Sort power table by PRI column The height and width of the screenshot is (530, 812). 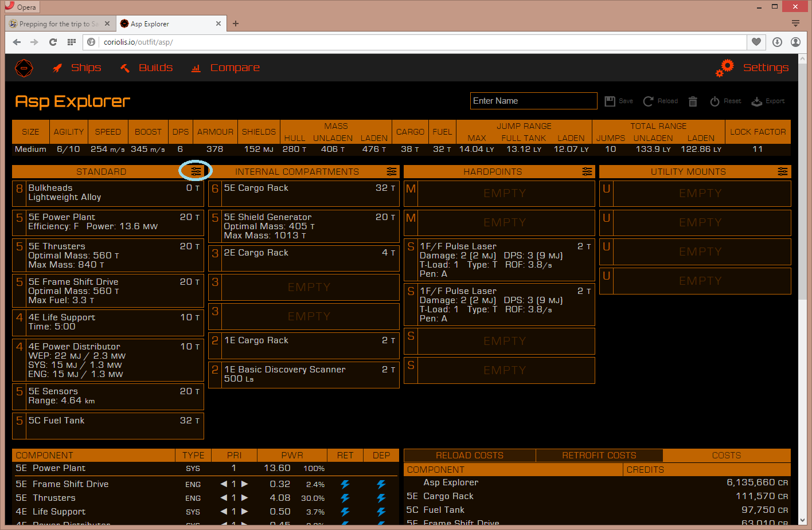coord(234,456)
